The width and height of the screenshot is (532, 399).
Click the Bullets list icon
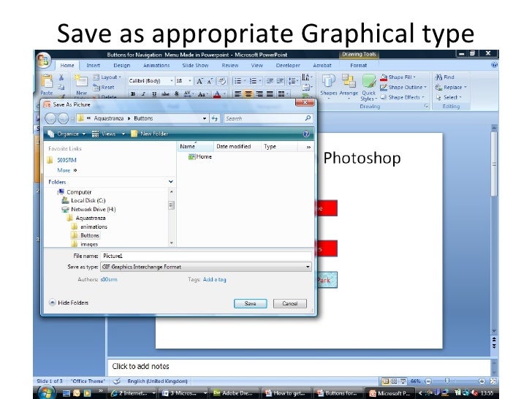(237, 81)
